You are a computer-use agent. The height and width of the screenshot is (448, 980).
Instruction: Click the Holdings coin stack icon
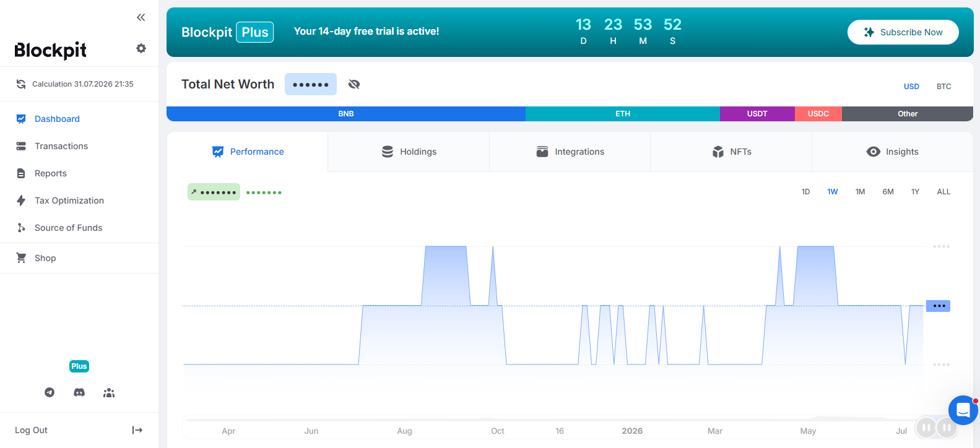(388, 152)
